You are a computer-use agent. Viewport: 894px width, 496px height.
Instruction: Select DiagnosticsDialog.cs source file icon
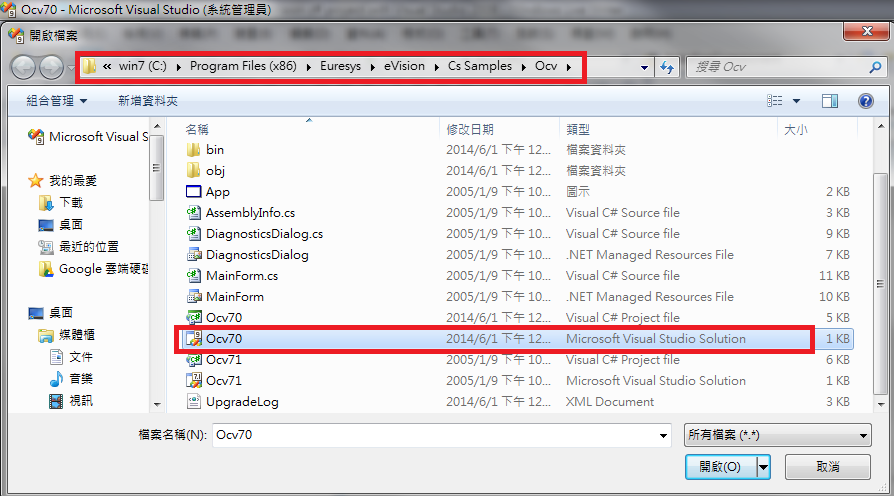point(194,234)
